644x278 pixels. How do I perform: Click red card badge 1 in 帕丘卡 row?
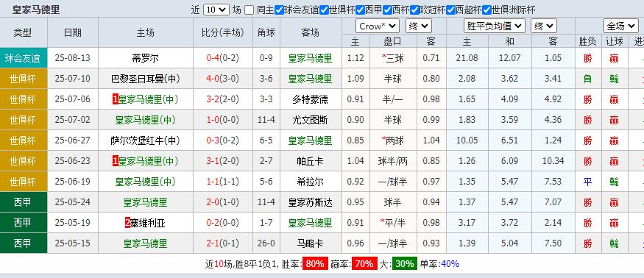[116, 161]
